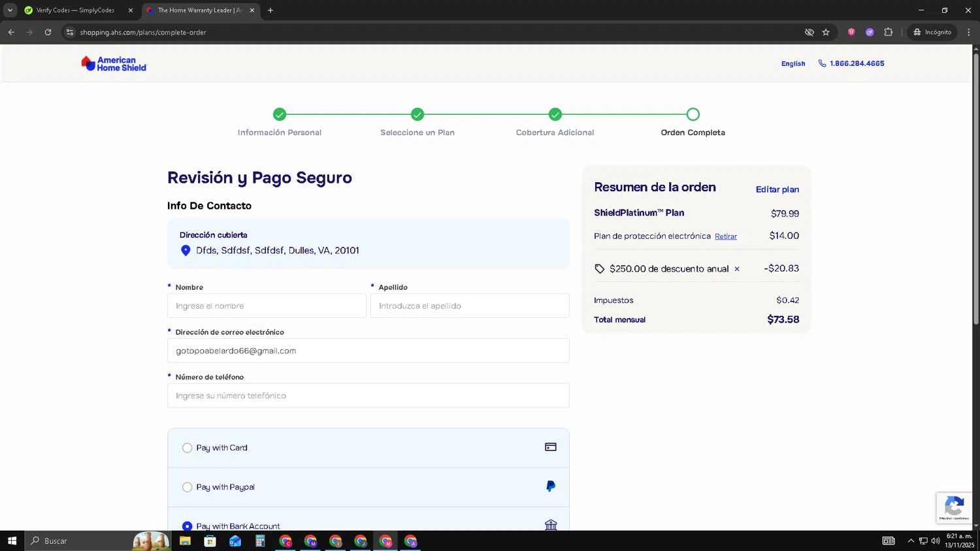Screen dimensions: 980x551
Task: Click the credit card icon in payment options
Action: click(x=551, y=447)
